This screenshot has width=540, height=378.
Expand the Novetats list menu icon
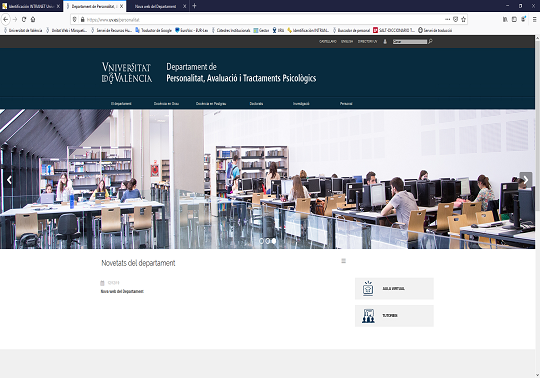[x=343, y=261]
